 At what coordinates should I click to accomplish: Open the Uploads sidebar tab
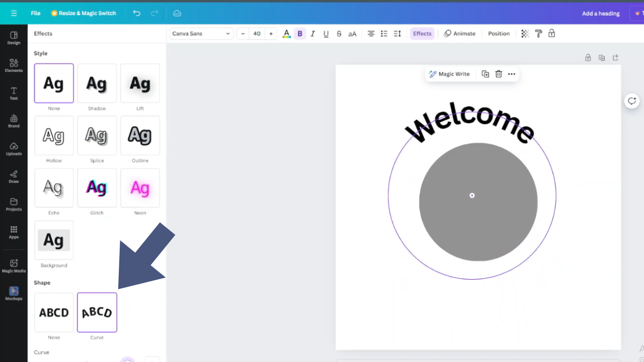(14, 149)
